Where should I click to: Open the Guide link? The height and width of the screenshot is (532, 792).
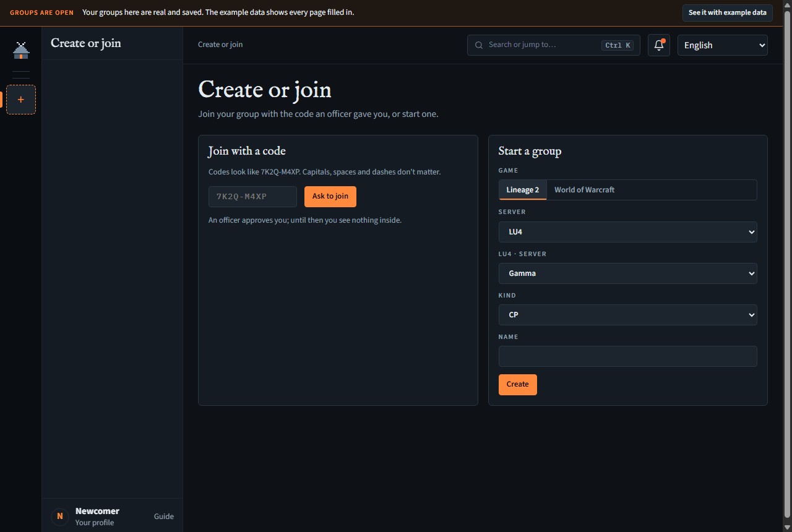point(164,517)
